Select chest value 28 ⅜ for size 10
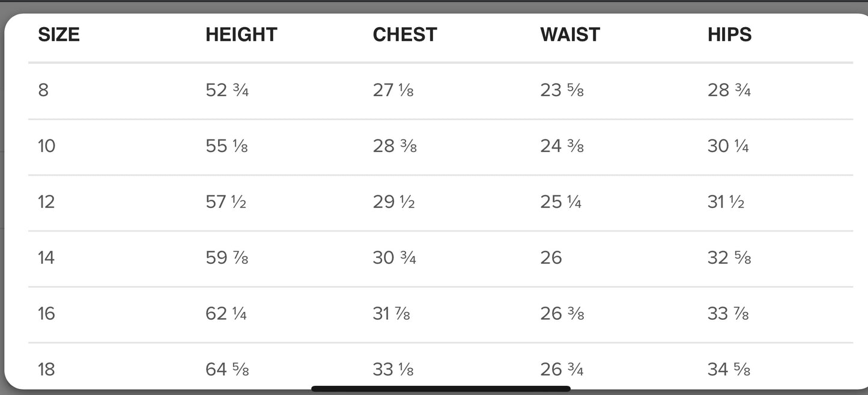 pos(394,146)
